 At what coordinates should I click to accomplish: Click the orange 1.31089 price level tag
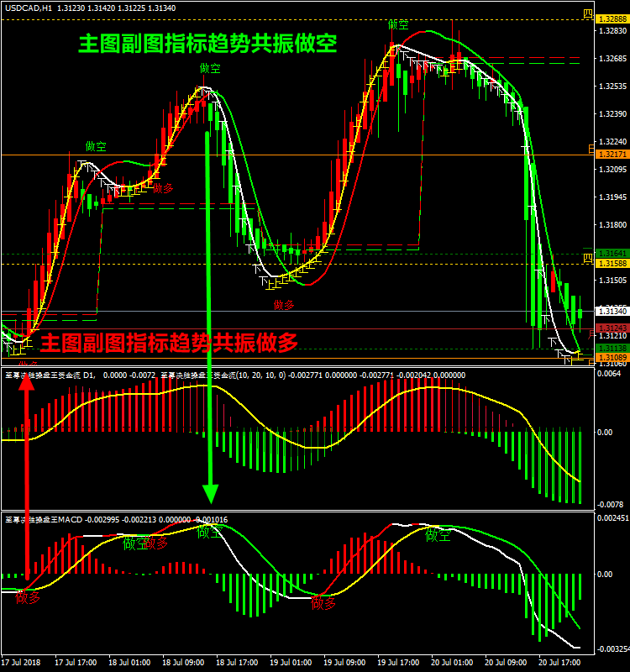pyautogui.click(x=611, y=358)
